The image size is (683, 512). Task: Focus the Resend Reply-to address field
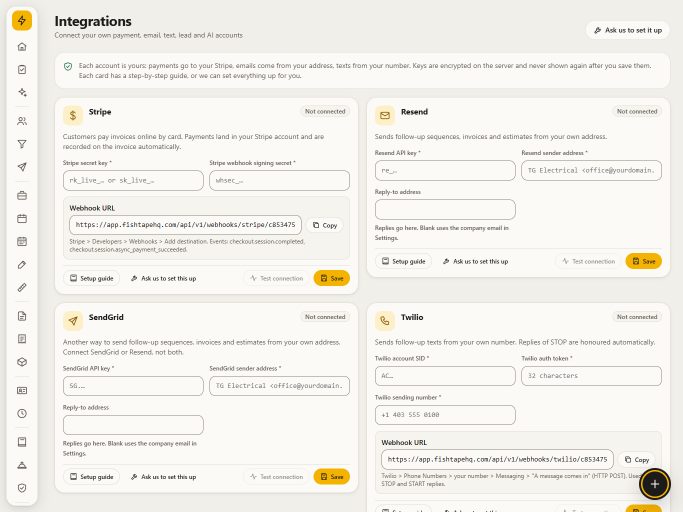pos(445,210)
